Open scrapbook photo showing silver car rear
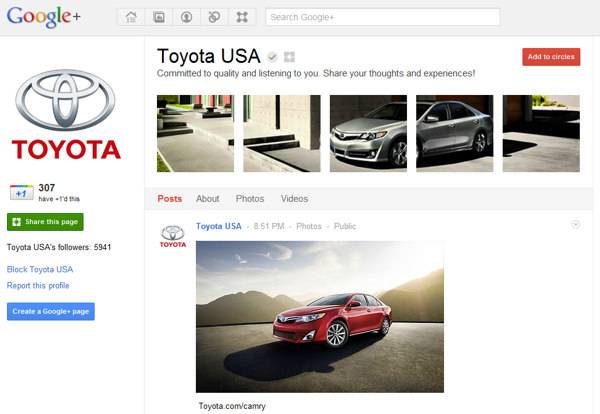 pos(455,134)
